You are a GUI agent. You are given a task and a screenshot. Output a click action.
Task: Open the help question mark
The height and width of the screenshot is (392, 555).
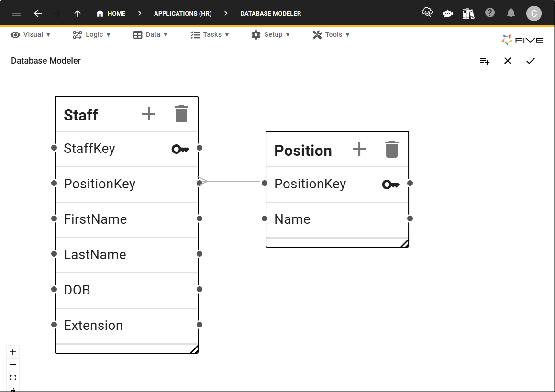tap(490, 13)
